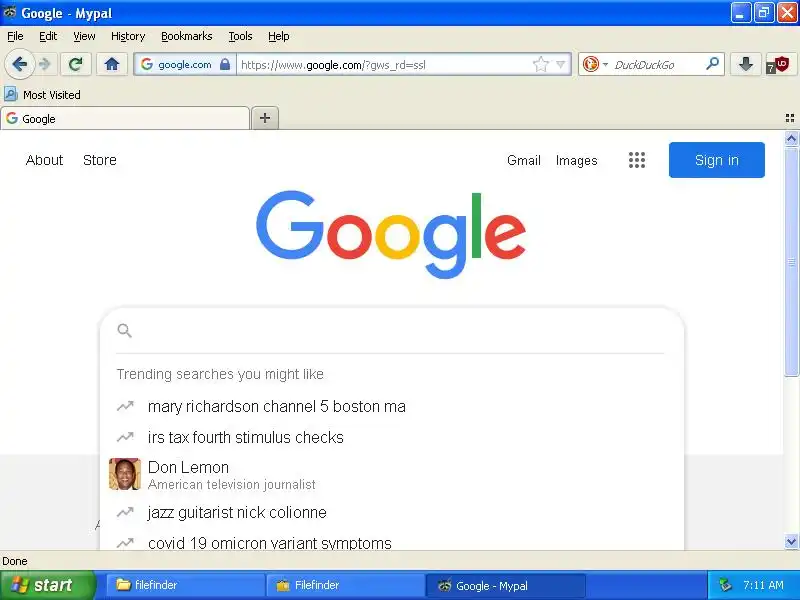Select the Google tab
Screen dimensions: 800x600
pos(125,118)
